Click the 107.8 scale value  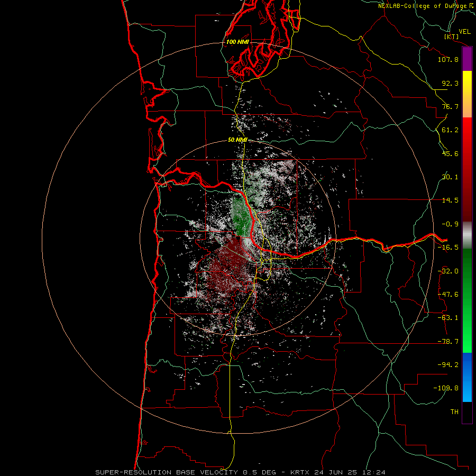[x=448, y=59]
